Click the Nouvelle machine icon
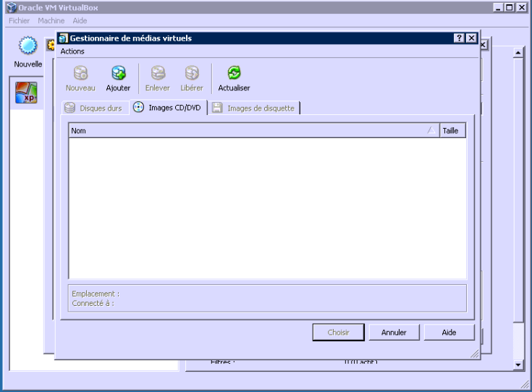This screenshot has width=532, height=392. click(x=28, y=47)
